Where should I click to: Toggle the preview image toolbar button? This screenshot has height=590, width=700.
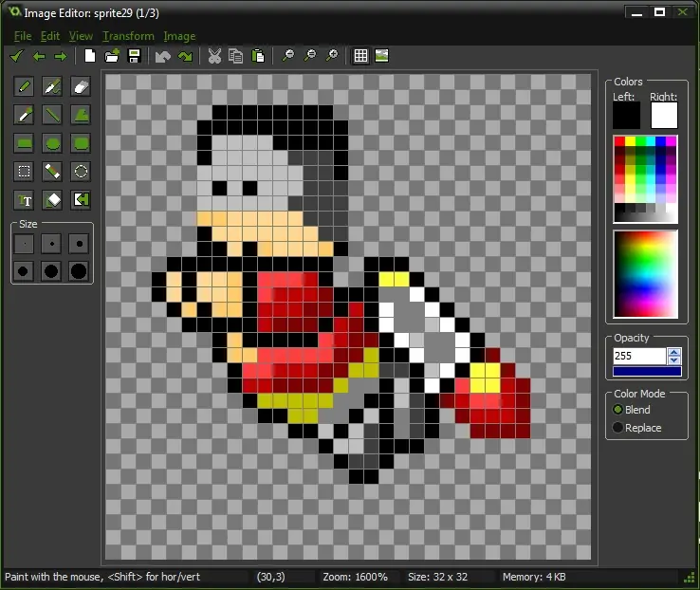point(381,56)
